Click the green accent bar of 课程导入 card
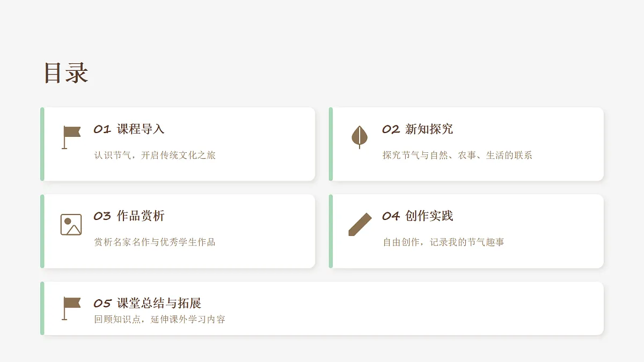The image size is (644, 362). click(42, 144)
